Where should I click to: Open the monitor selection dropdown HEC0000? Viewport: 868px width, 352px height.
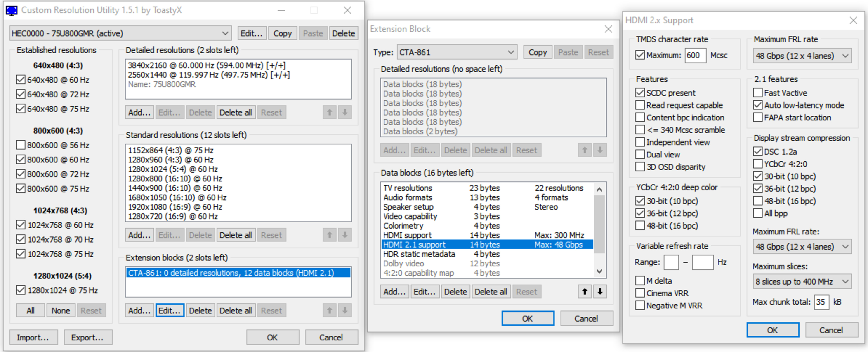click(x=120, y=33)
